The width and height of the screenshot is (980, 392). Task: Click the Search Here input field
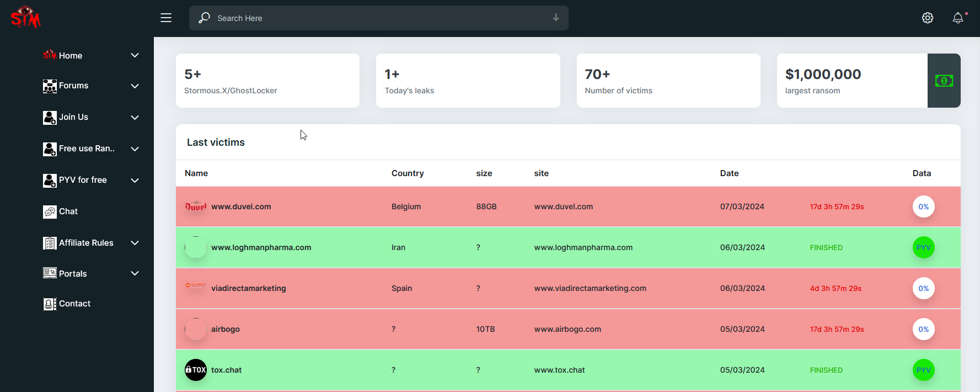pos(378,18)
